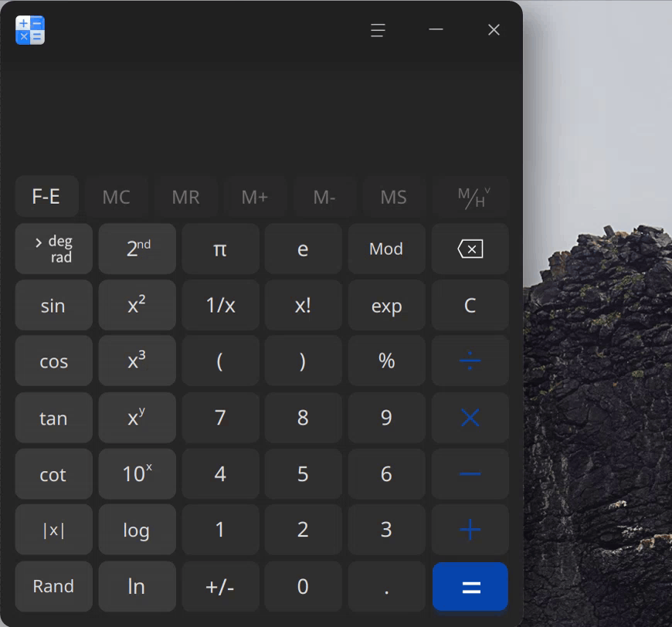Click the backspace delete key icon
The height and width of the screenshot is (627, 672).
pyautogui.click(x=470, y=249)
